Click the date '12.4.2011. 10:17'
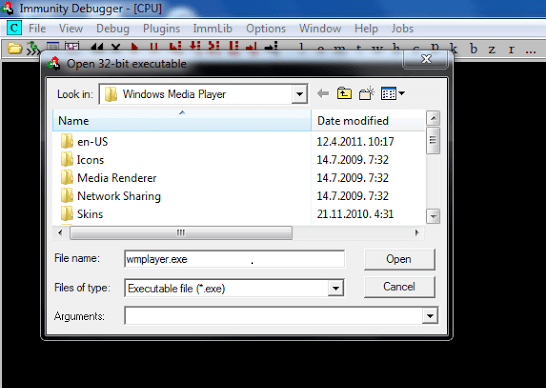This screenshot has height=388, width=546. coord(355,142)
